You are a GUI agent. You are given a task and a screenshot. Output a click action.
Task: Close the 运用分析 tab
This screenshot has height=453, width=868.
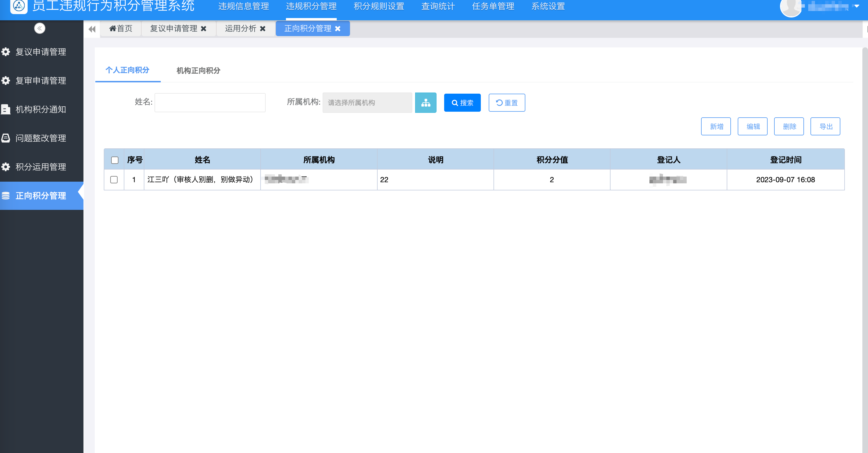click(x=263, y=29)
